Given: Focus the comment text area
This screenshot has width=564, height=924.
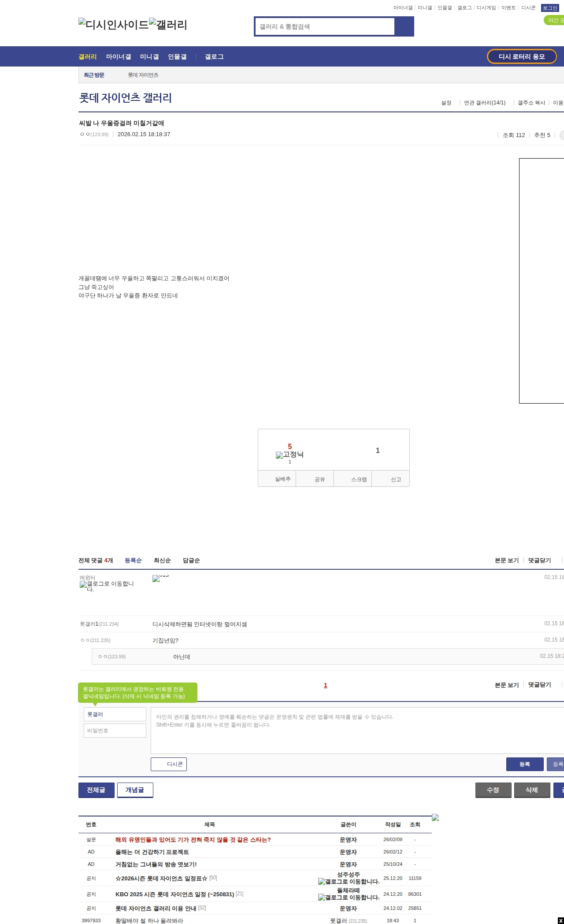Looking at the screenshot, I should point(357,731).
